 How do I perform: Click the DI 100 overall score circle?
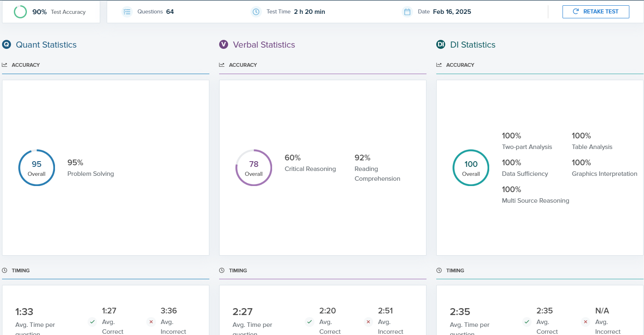(x=471, y=168)
